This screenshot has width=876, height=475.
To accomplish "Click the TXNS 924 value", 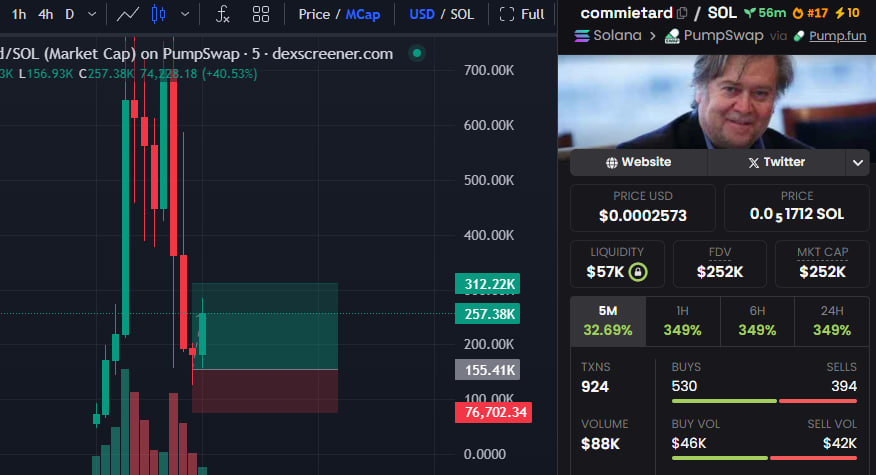I will tap(595, 387).
